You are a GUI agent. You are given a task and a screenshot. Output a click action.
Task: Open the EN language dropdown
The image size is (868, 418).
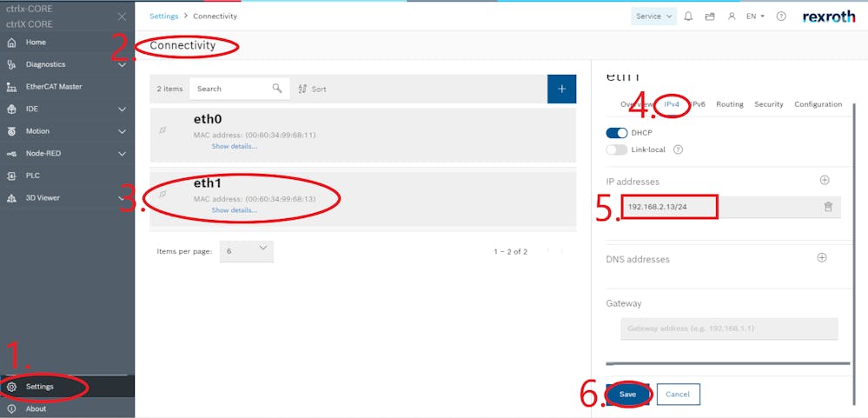tap(755, 17)
